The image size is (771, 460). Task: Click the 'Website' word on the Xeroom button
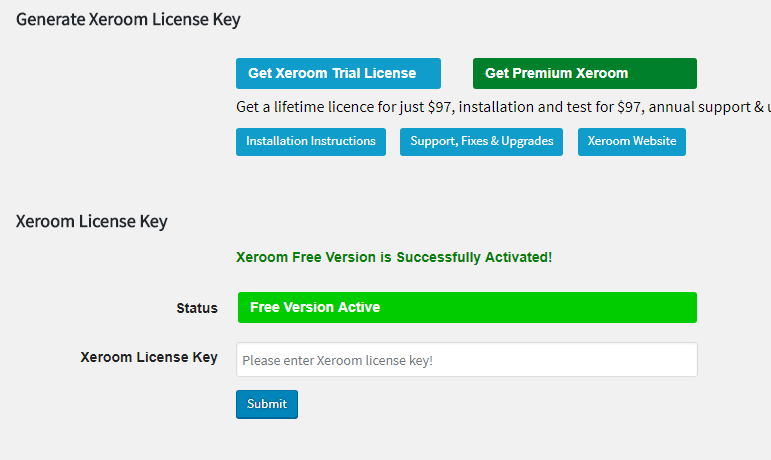click(x=654, y=141)
